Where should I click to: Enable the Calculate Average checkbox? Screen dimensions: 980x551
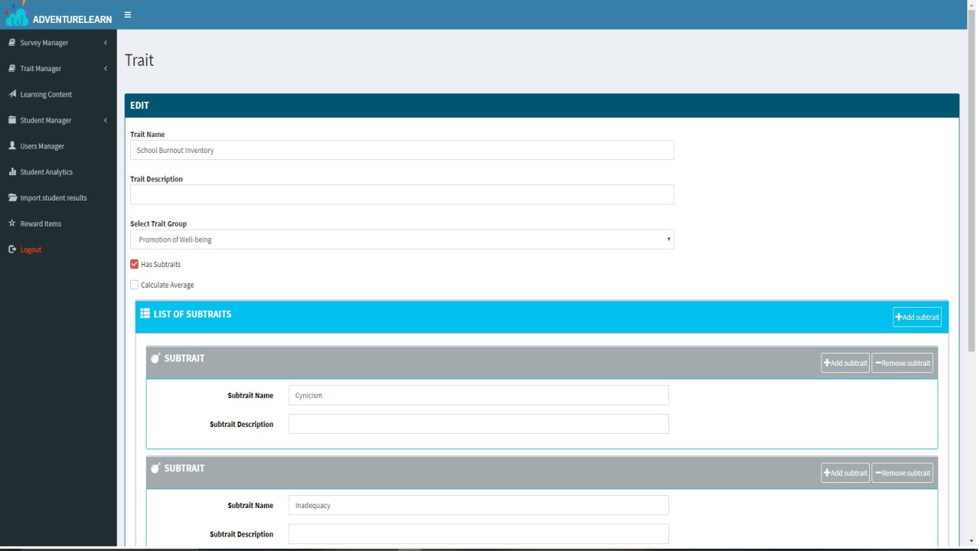click(x=135, y=285)
